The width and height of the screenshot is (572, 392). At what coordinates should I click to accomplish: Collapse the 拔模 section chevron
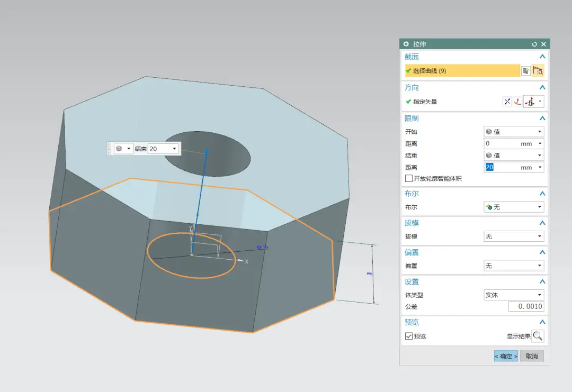[x=542, y=223]
